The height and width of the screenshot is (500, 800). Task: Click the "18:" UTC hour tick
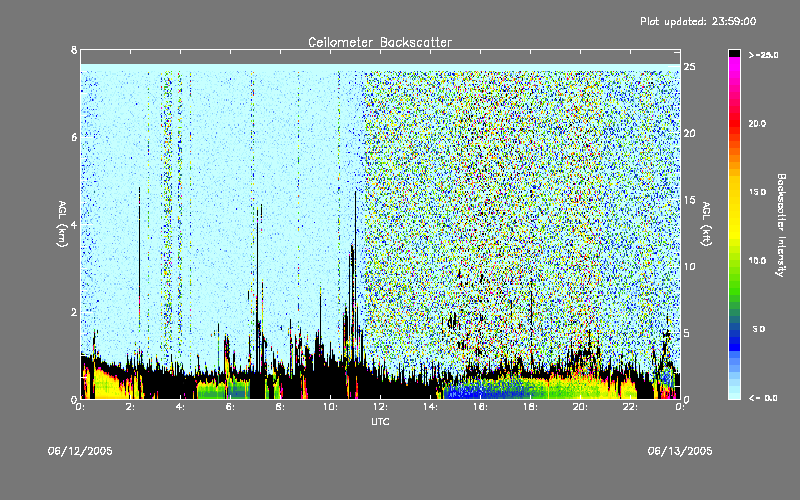tap(530, 407)
